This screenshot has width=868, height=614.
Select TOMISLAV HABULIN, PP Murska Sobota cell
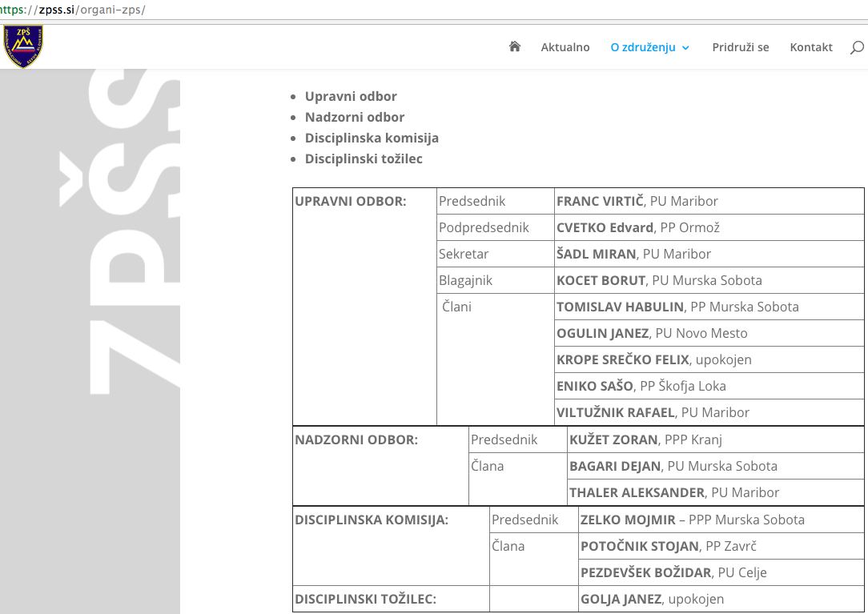click(x=709, y=307)
